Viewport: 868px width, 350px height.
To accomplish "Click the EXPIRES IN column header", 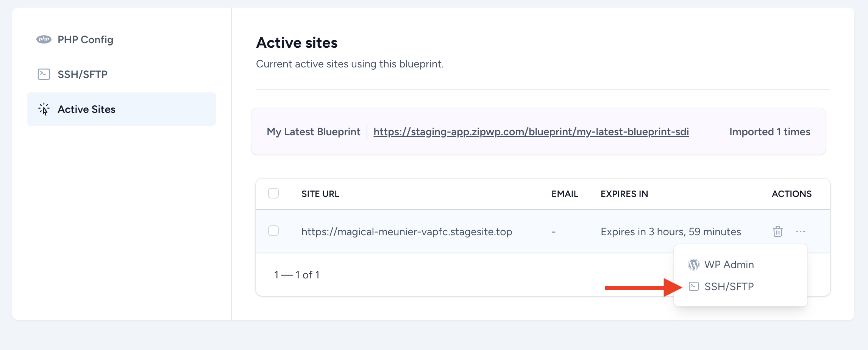I will [624, 194].
